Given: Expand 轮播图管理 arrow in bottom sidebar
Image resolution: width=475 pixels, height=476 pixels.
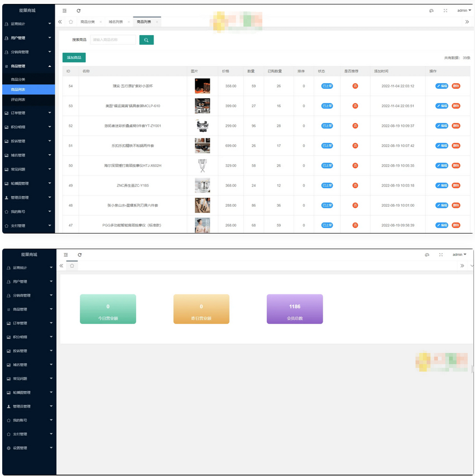Looking at the screenshot, I should click(51, 393).
